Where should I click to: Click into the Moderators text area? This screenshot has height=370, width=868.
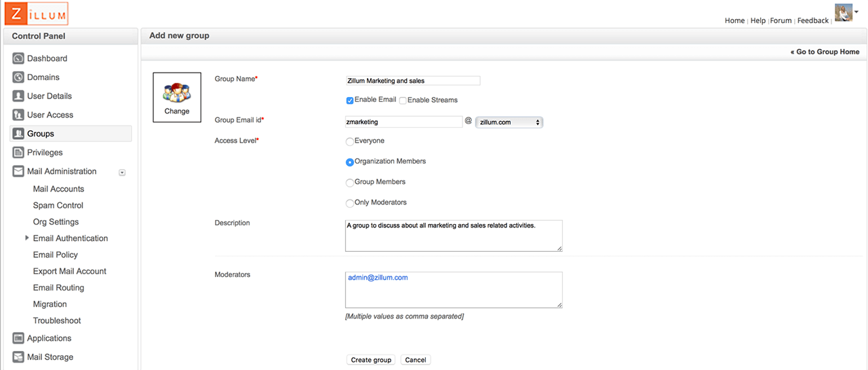tap(454, 291)
